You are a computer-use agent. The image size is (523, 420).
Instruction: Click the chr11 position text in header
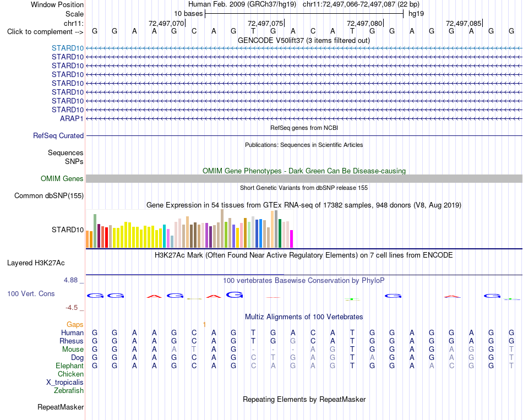point(361,4)
